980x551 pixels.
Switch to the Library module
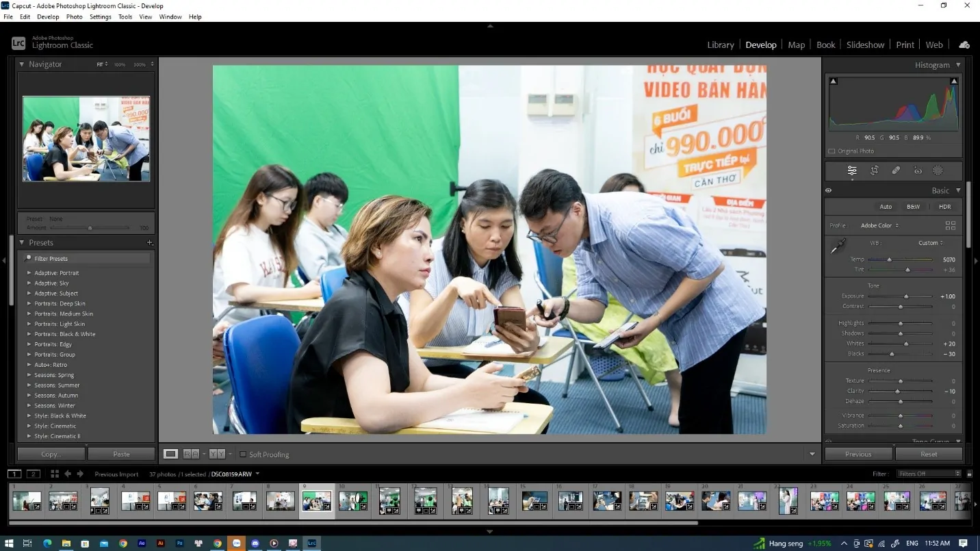pos(720,44)
